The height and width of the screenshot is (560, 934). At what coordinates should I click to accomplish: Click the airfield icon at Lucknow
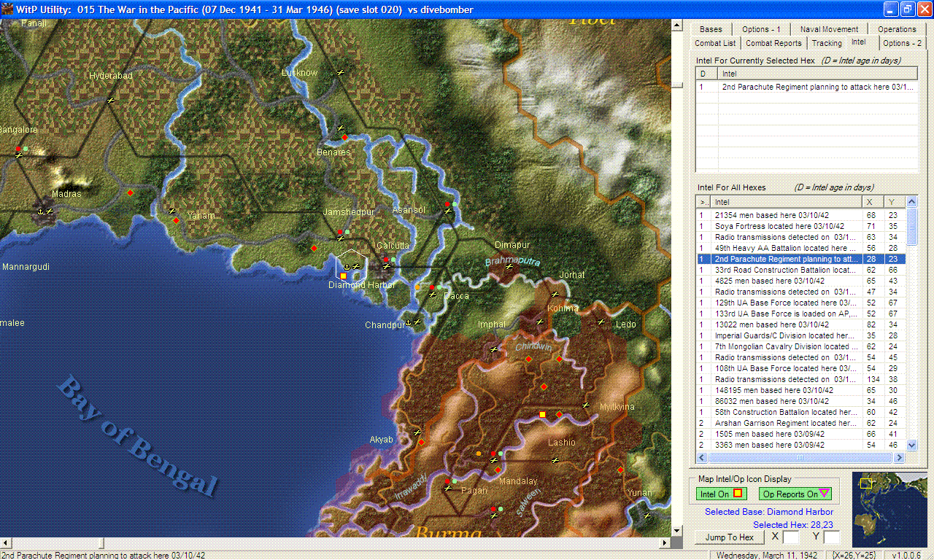point(340,73)
